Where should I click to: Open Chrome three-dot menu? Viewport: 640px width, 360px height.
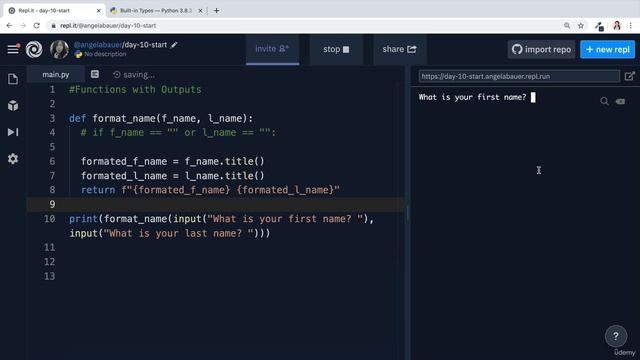click(x=631, y=26)
